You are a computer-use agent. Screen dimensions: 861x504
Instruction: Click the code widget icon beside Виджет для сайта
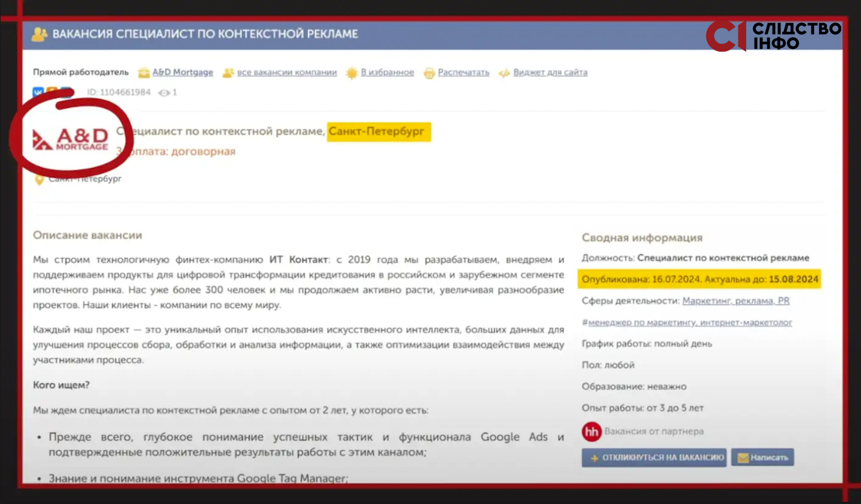[504, 73]
